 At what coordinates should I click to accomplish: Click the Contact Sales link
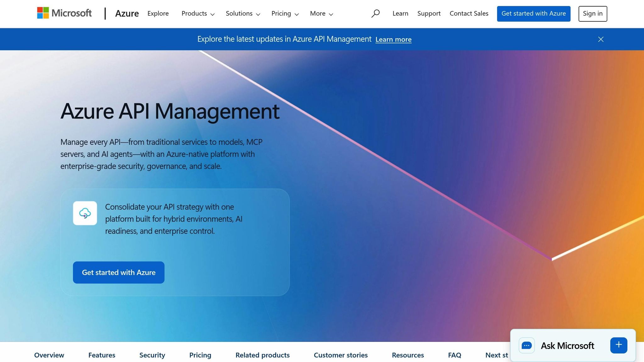469,14
